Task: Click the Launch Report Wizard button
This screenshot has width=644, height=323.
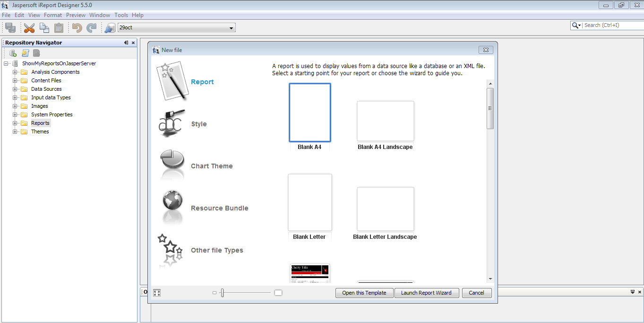Action: tap(426, 292)
